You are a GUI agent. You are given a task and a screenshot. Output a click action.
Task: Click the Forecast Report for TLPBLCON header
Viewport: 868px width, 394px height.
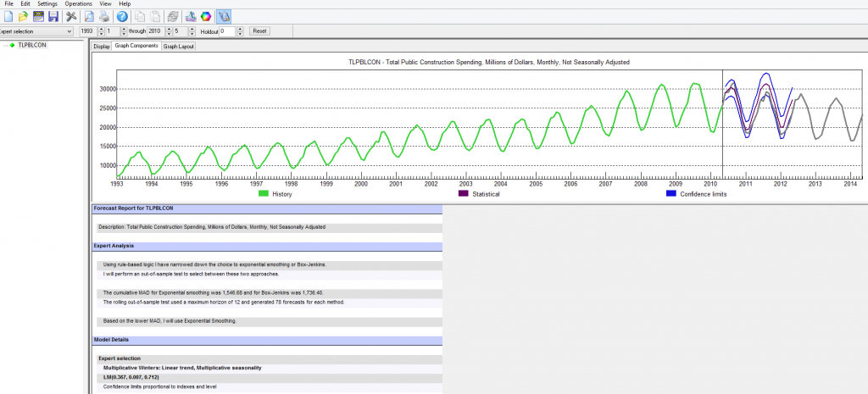[267, 208]
